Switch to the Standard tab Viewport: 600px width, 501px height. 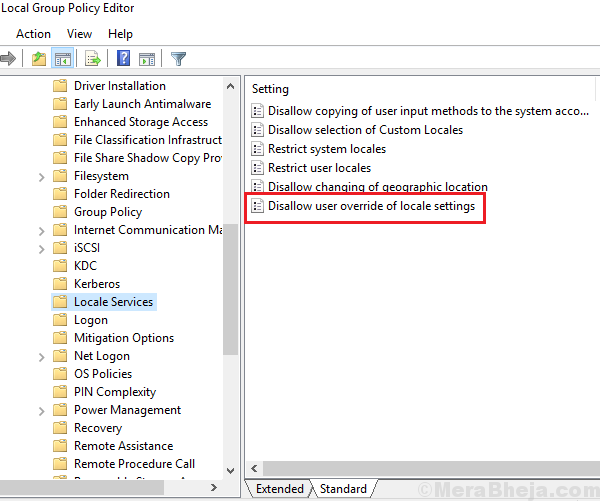click(x=343, y=489)
